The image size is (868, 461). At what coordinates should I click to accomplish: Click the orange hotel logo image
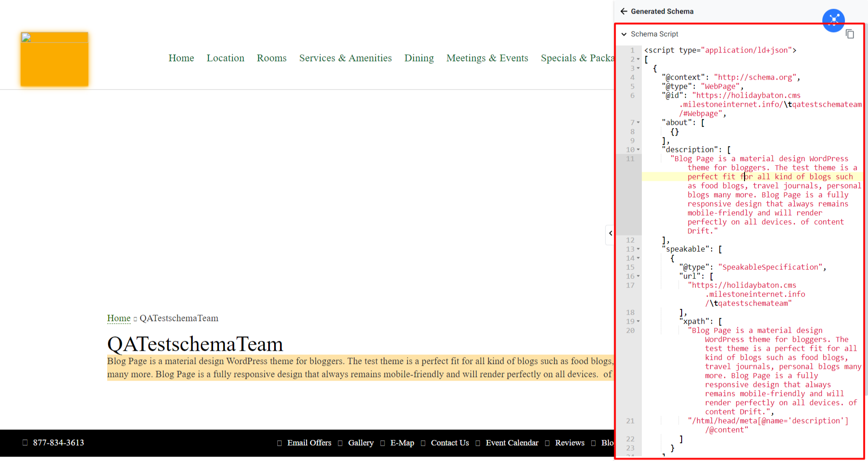click(x=54, y=59)
